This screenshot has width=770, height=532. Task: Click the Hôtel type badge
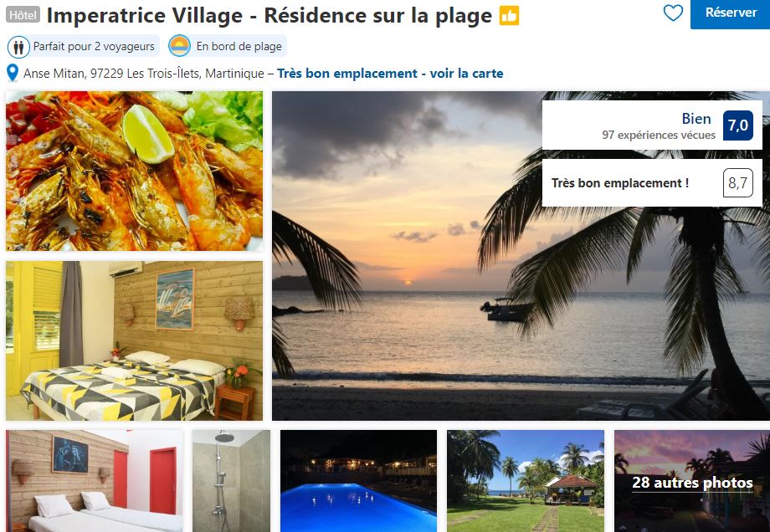(x=23, y=15)
